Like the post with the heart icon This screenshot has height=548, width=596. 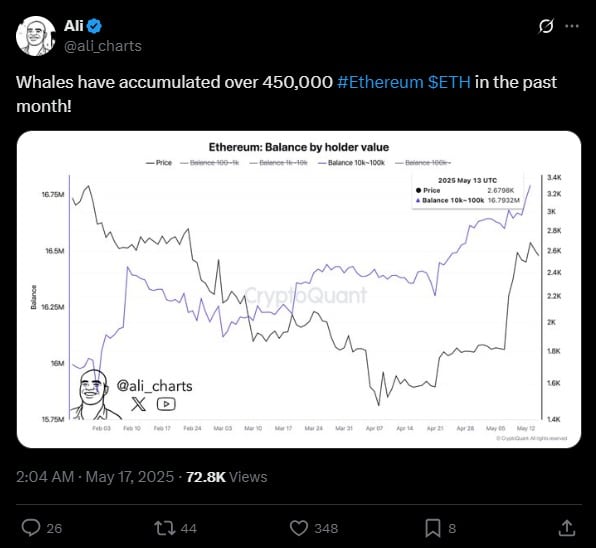click(x=299, y=528)
